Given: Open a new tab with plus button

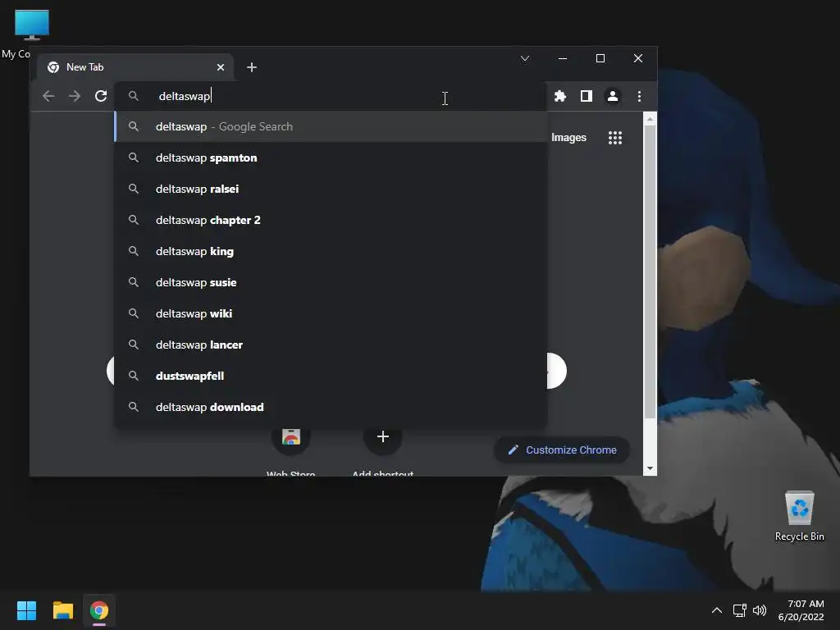Looking at the screenshot, I should (x=252, y=67).
